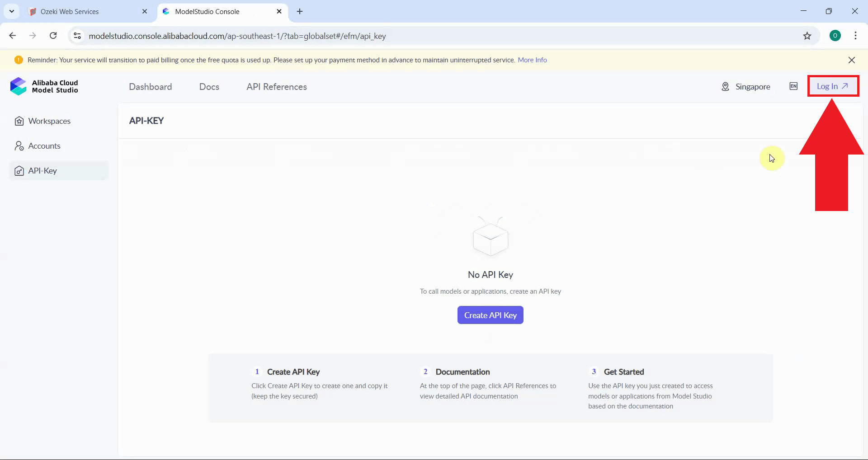Open the More Info link in the reminder
868x460 pixels.
coord(533,60)
